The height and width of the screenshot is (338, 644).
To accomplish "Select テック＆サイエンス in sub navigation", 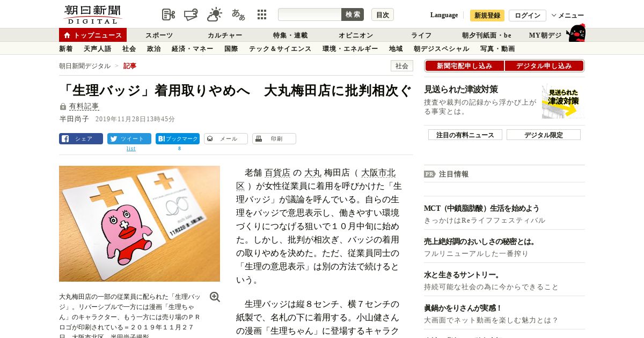I will pos(280,49).
